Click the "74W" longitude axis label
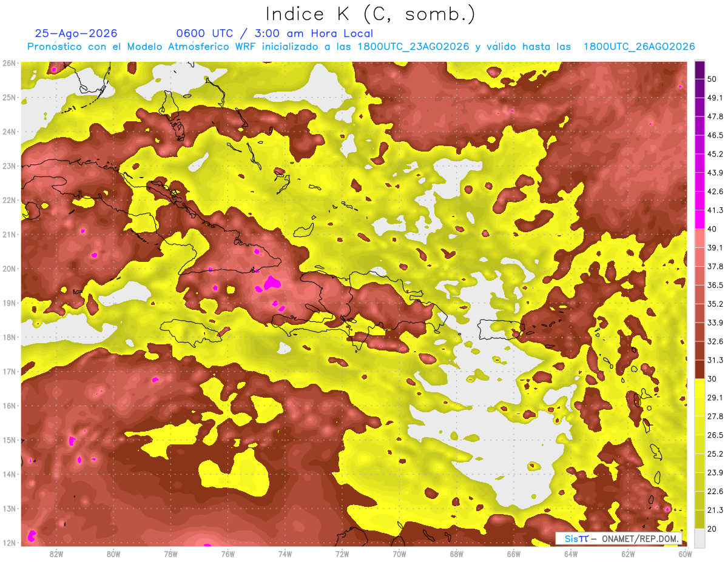Viewport: 728px width, 562px height. coord(285,554)
